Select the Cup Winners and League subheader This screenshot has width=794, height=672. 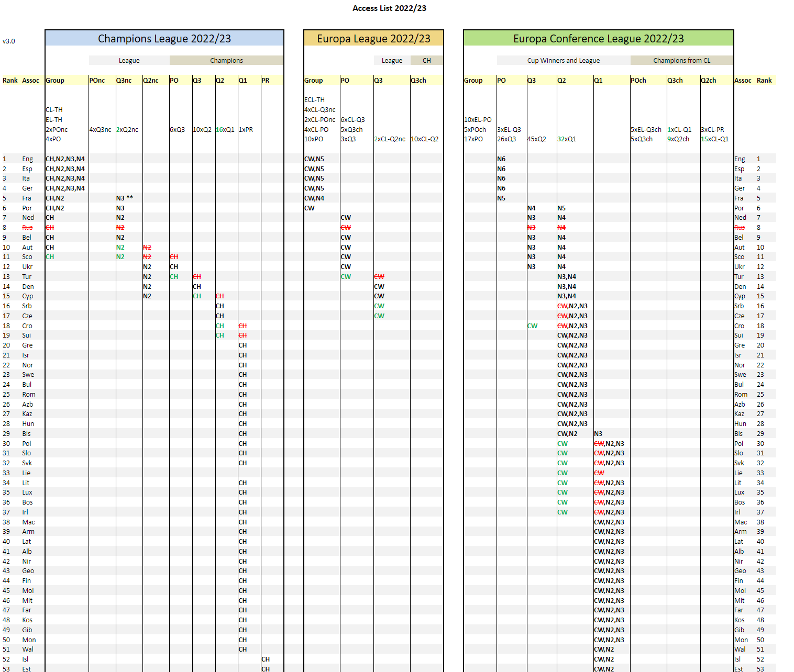coord(563,61)
